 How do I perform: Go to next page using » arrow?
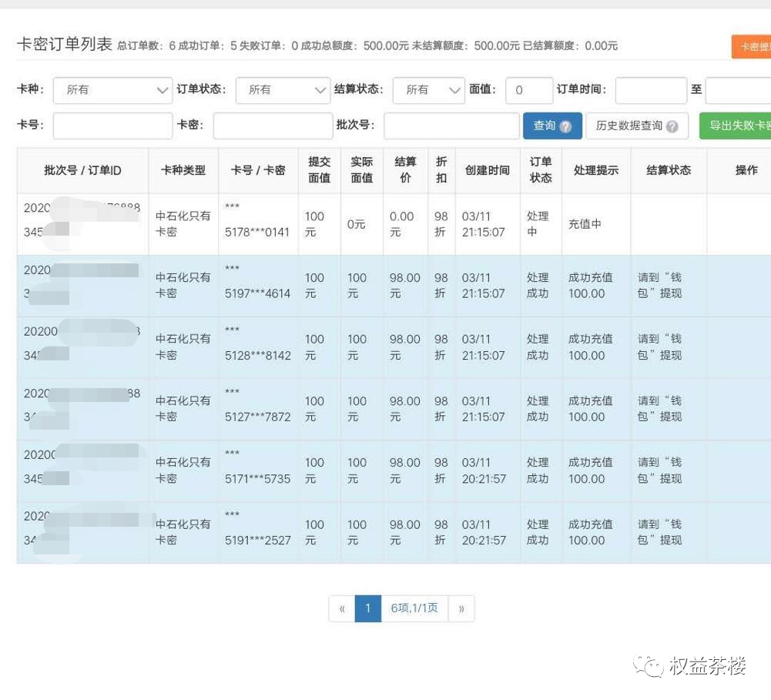(461, 608)
